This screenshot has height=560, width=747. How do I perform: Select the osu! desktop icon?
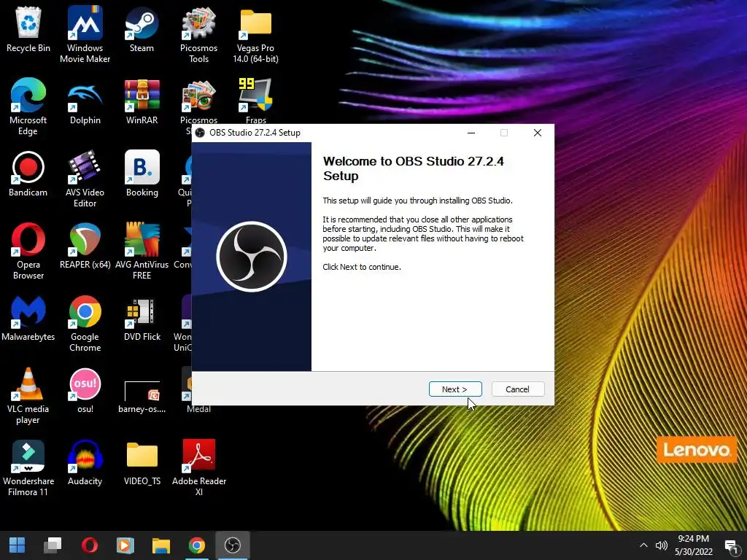coord(85,392)
